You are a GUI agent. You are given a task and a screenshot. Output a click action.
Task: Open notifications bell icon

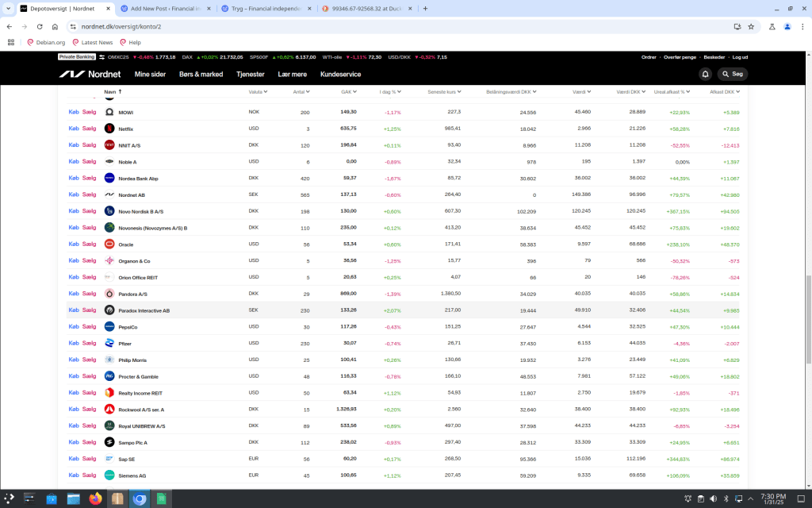pos(705,74)
